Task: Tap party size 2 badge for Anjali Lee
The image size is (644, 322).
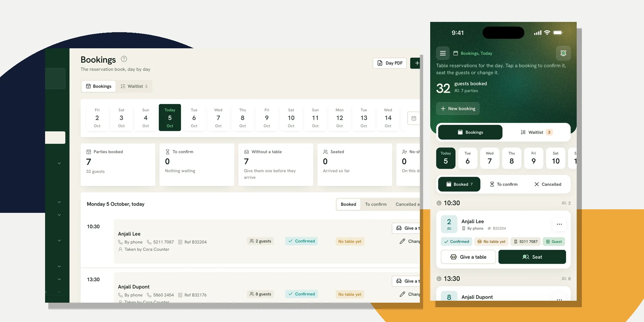Action: [449, 224]
